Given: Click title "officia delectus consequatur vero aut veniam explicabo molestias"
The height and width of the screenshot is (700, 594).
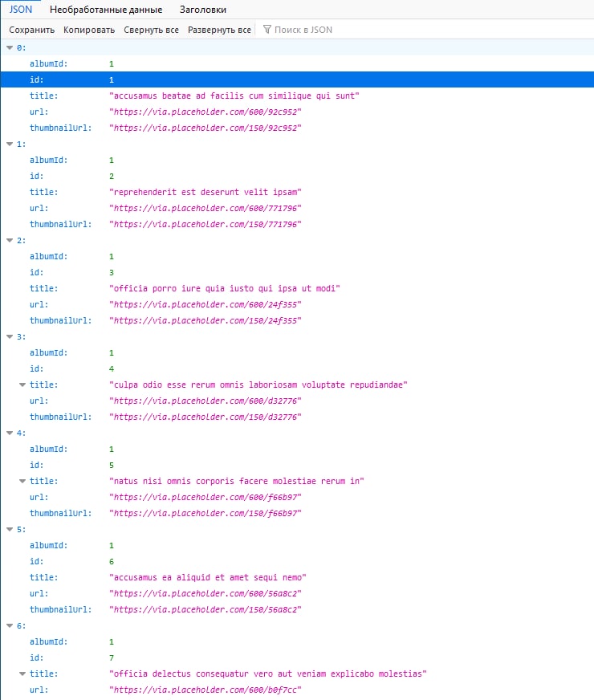Looking at the screenshot, I should 268,674.
